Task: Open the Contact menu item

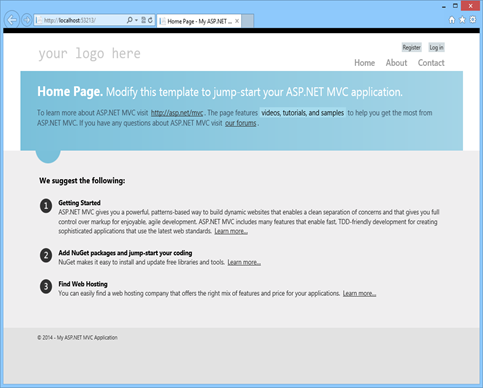Action: coord(431,63)
